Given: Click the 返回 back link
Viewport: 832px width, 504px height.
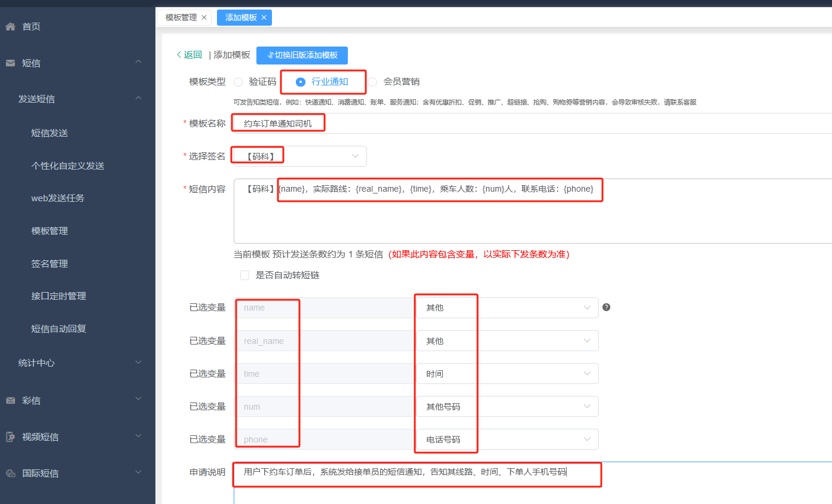Looking at the screenshot, I should pyautogui.click(x=189, y=55).
